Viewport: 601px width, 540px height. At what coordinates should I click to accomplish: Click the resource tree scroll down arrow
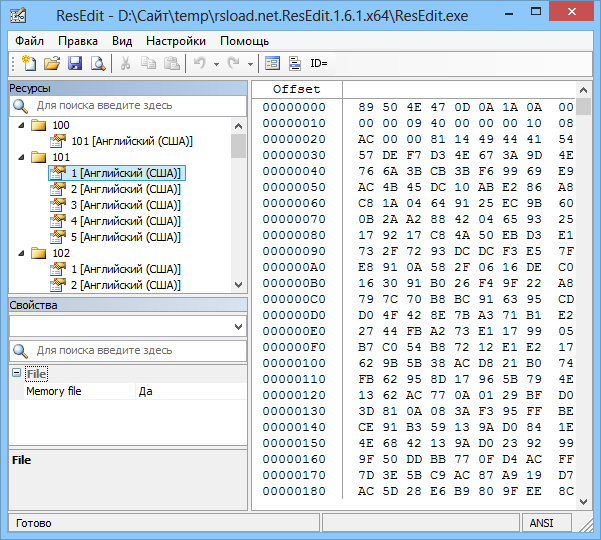coord(238,285)
